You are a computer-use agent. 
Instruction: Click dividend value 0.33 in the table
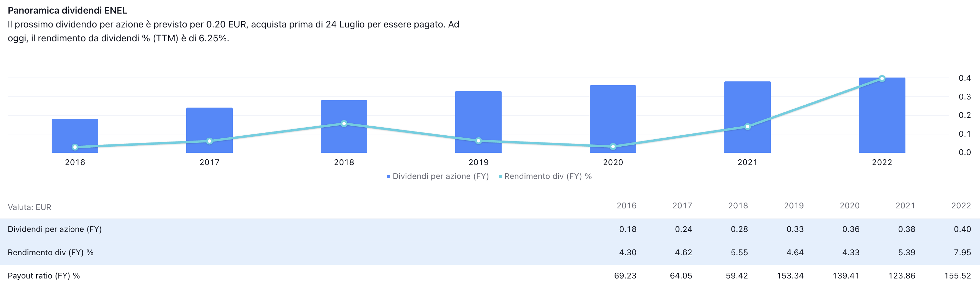coord(795,229)
